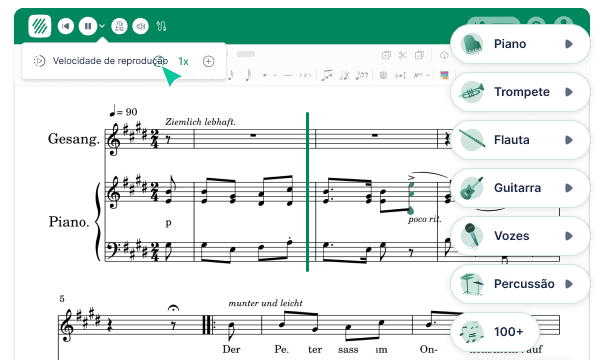Cut selection with the scissors icon

point(403,55)
